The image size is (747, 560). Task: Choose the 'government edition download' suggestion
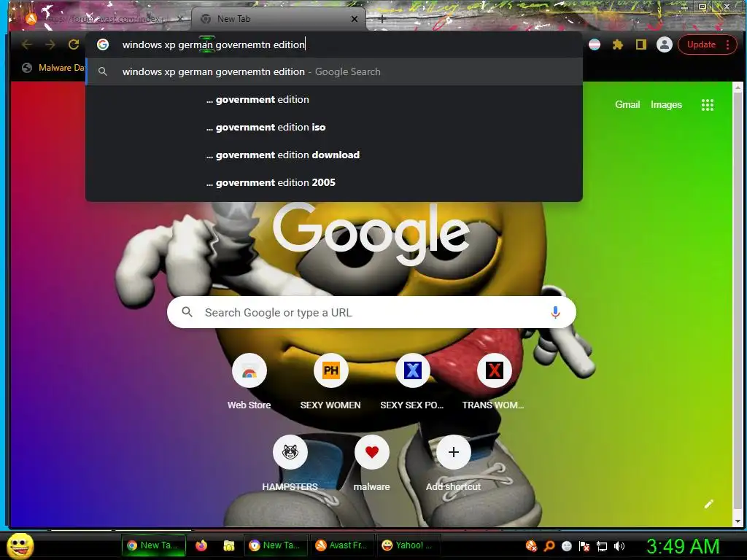[334, 155]
